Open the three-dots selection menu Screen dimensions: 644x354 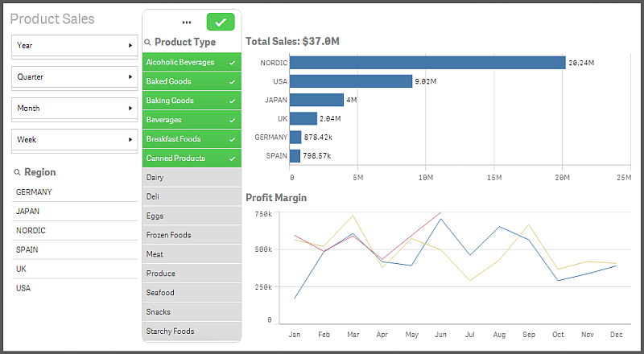(187, 23)
